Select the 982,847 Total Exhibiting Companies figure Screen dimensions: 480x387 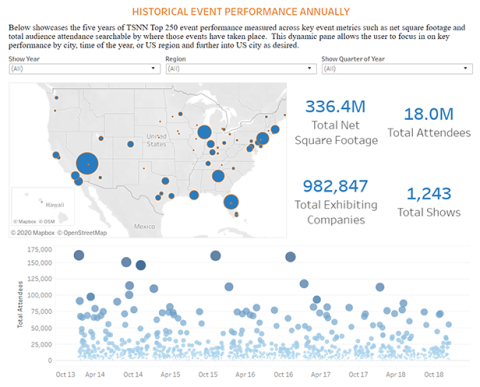coord(335,186)
